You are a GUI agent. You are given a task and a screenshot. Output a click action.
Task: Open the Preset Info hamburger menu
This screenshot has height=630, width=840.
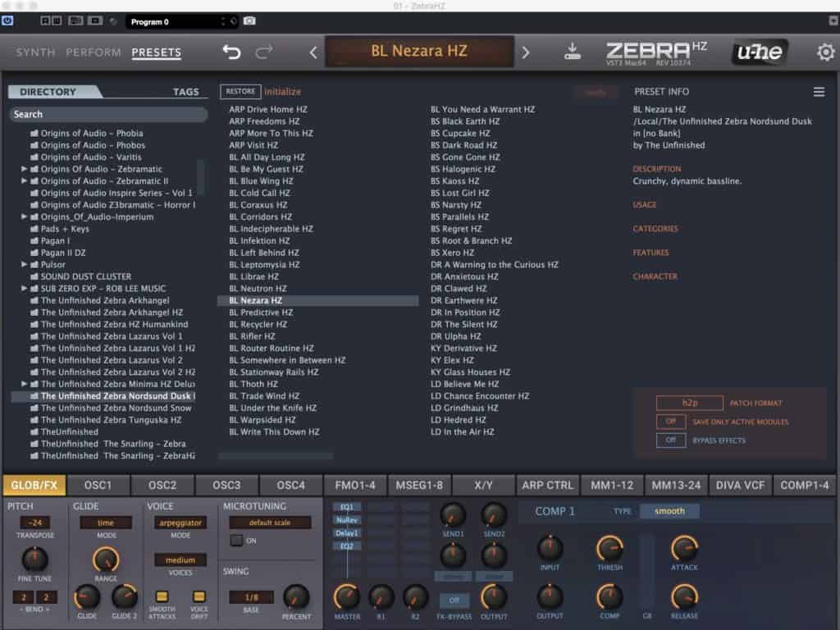[x=819, y=92]
